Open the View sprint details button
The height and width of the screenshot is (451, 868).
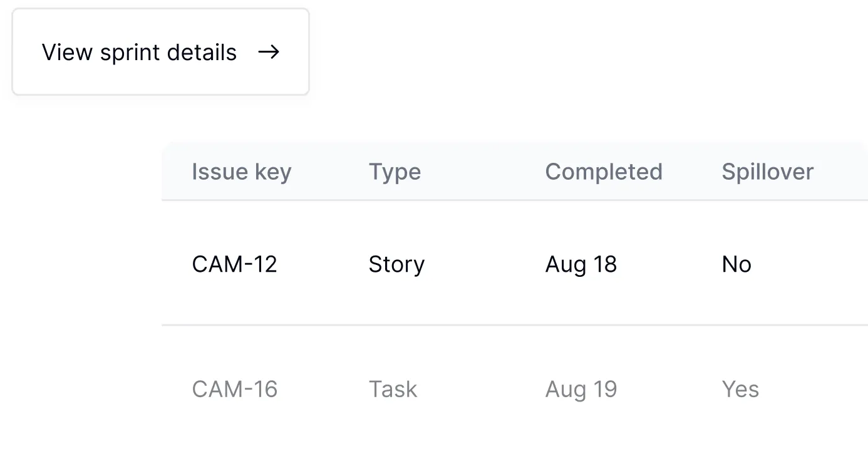[160, 52]
